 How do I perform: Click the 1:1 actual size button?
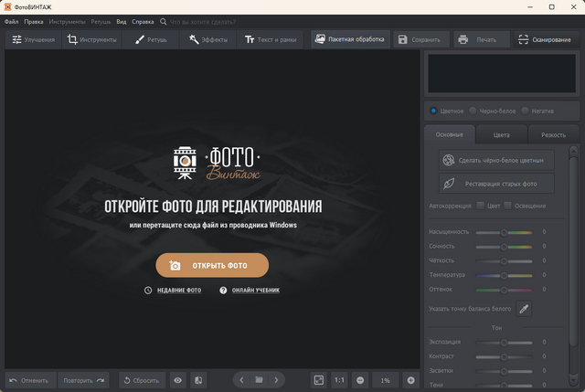coord(339,379)
